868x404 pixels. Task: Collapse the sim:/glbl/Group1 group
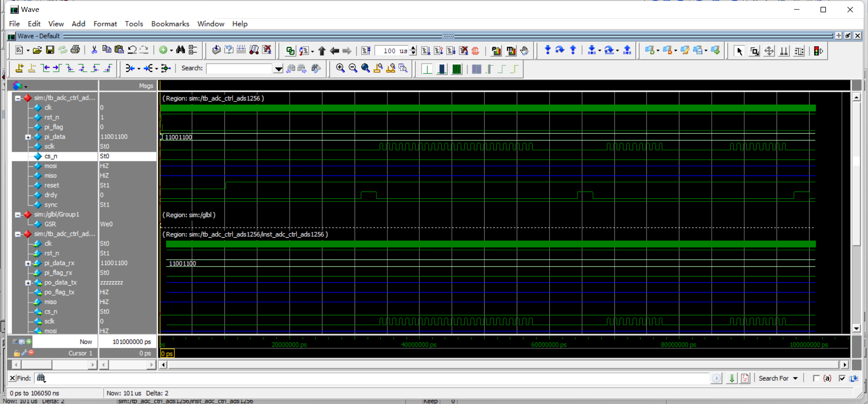click(17, 214)
